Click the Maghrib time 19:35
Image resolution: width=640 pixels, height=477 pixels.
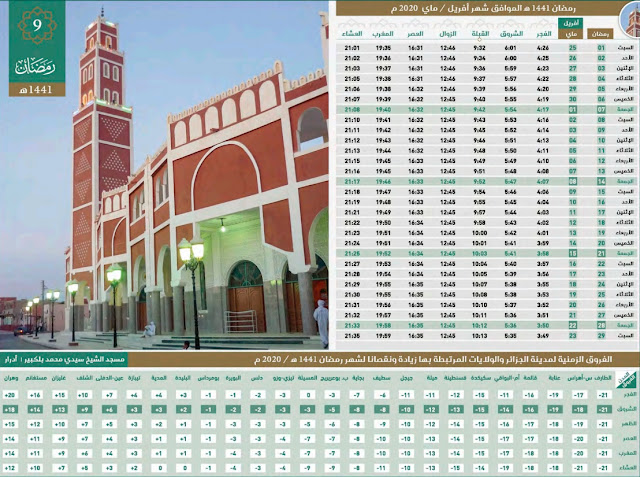(383, 48)
